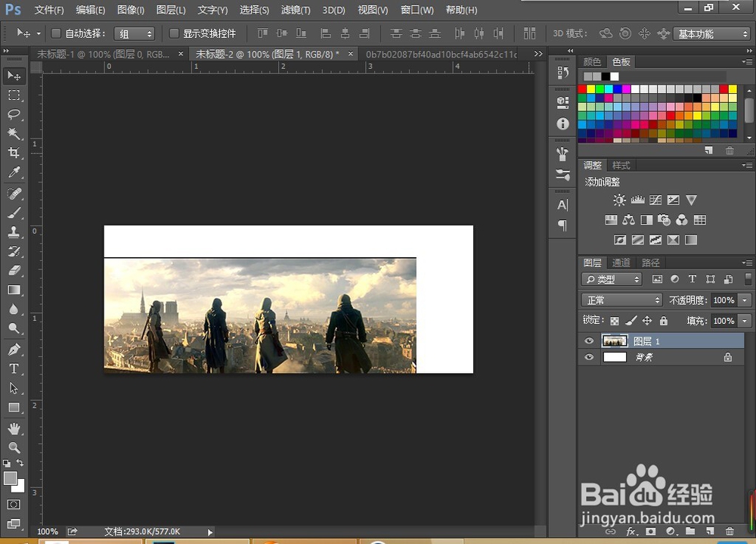Add a Levels adjustment
This screenshot has height=544, width=756.
637,200
